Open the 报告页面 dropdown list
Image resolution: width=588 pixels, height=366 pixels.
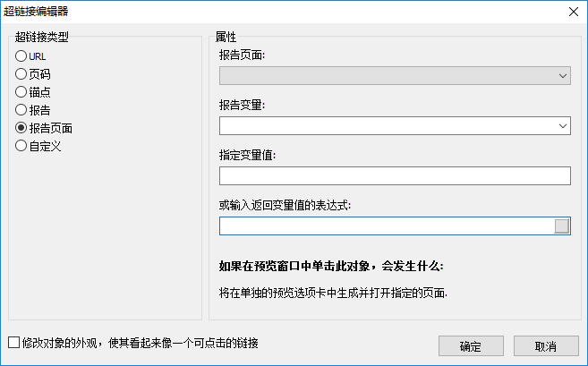tap(395, 76)
